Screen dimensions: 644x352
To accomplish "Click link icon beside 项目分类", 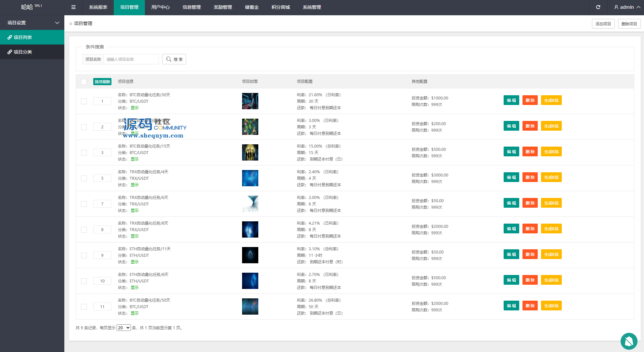I will pyautogui.click(x=10, y=52).
